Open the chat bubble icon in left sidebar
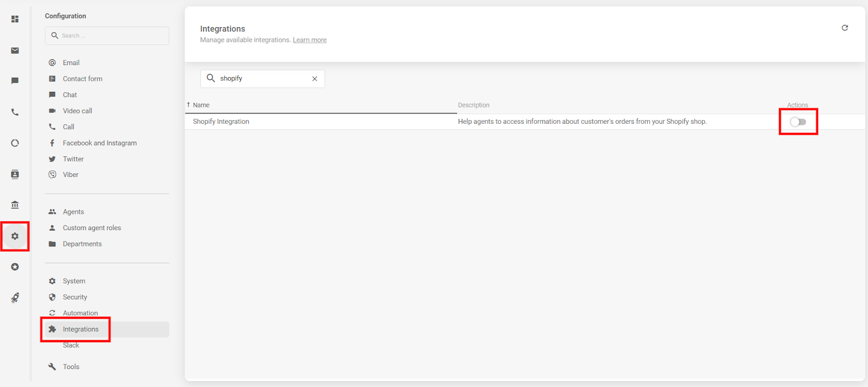This screenshot has width=868, height=387. click(x=15, y=81)
